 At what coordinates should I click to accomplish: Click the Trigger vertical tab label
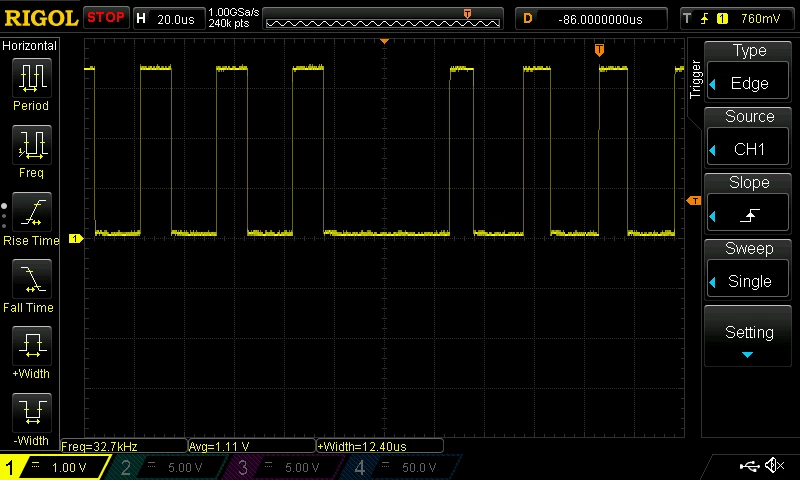(695, 79)
